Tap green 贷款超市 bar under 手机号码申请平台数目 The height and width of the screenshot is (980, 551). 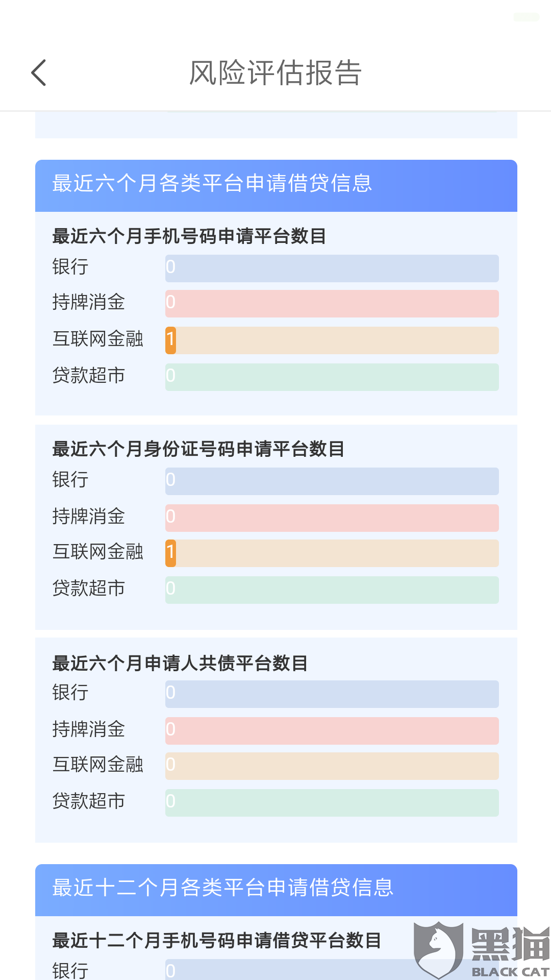[x=332, y=377]
